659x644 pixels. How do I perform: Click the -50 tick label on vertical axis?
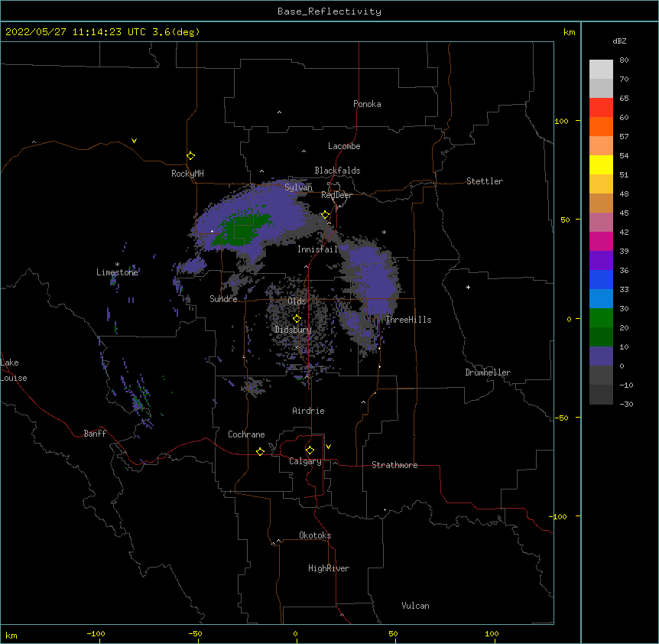(x=562, y=418)
